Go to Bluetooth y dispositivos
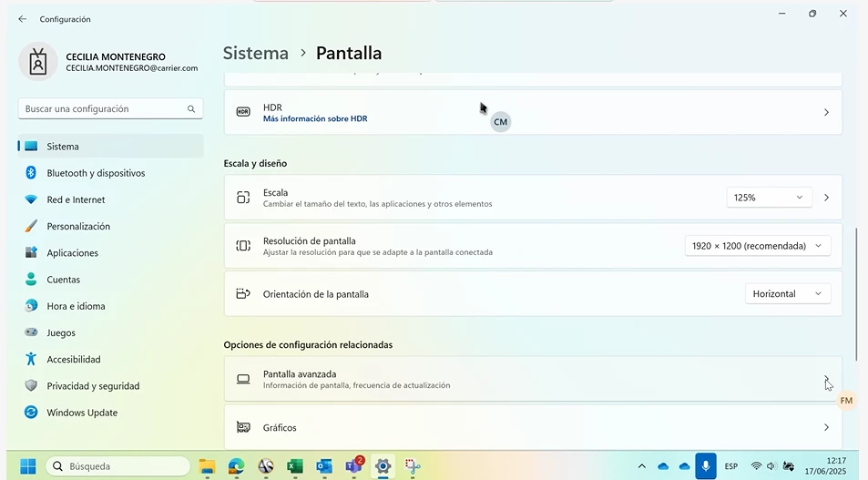This screenshot has height=480, width=868. point(111,173)
